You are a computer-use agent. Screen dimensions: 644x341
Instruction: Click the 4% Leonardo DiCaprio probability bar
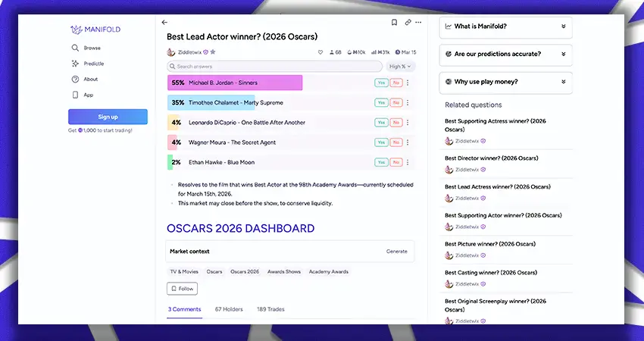click(x=173, y=123)
